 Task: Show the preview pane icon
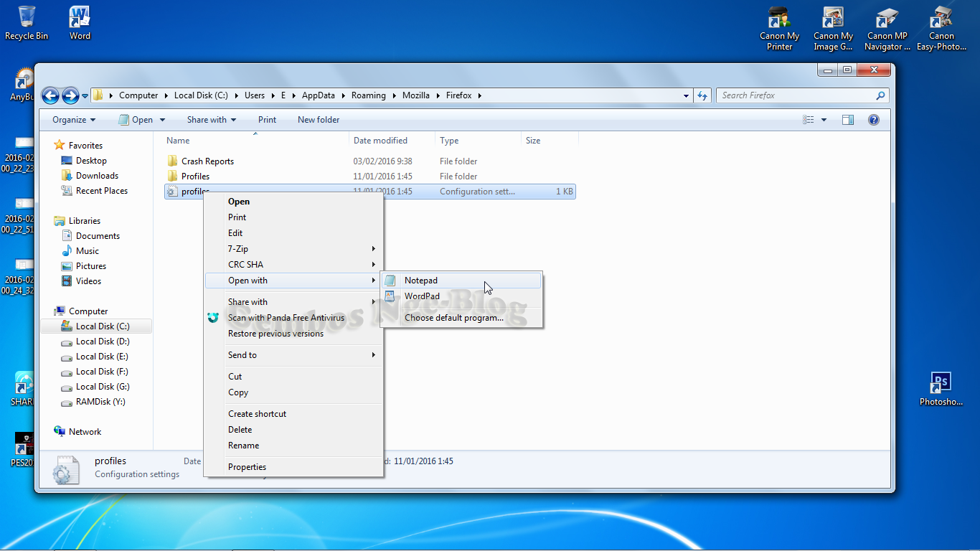coord(848,120)
